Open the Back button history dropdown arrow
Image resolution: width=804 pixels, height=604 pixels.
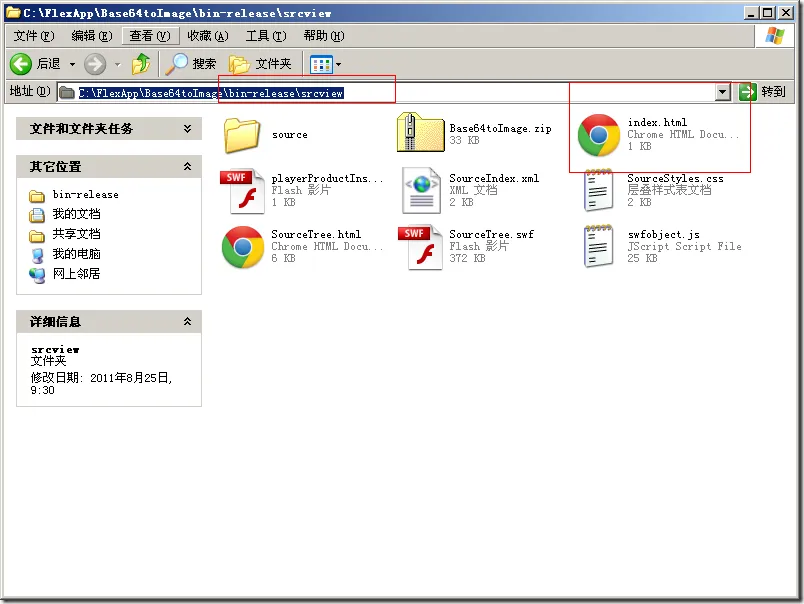[x=72, y=65]
